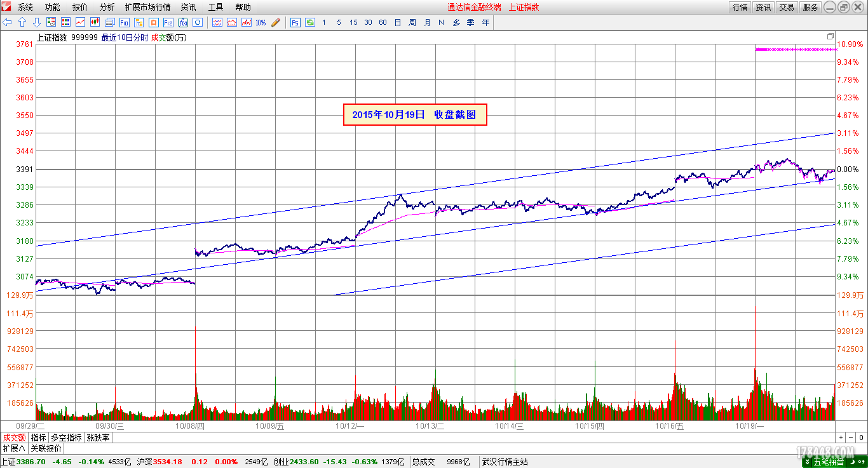868x468 pixels.
Task: Click the down arrow toolbar icon
Action: tap(37, 22)
